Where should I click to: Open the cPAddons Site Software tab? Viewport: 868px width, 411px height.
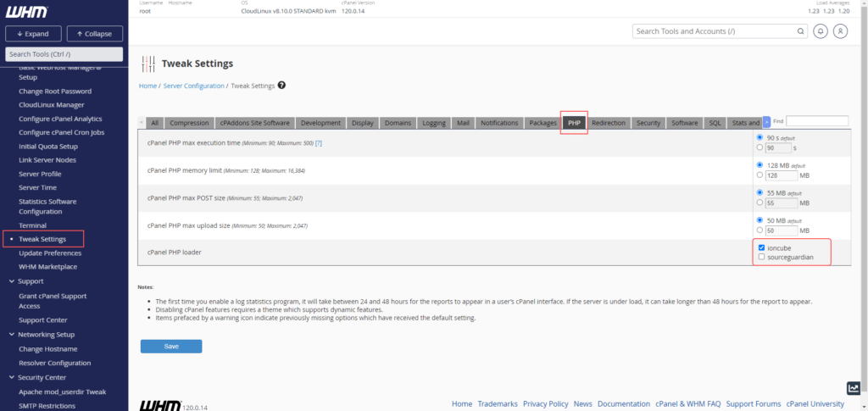(x=254, y=123)
